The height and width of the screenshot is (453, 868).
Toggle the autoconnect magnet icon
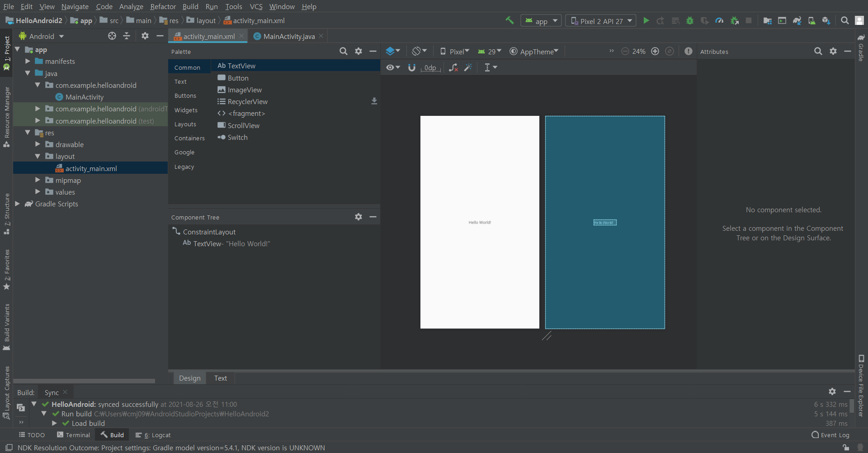point(411,67)
